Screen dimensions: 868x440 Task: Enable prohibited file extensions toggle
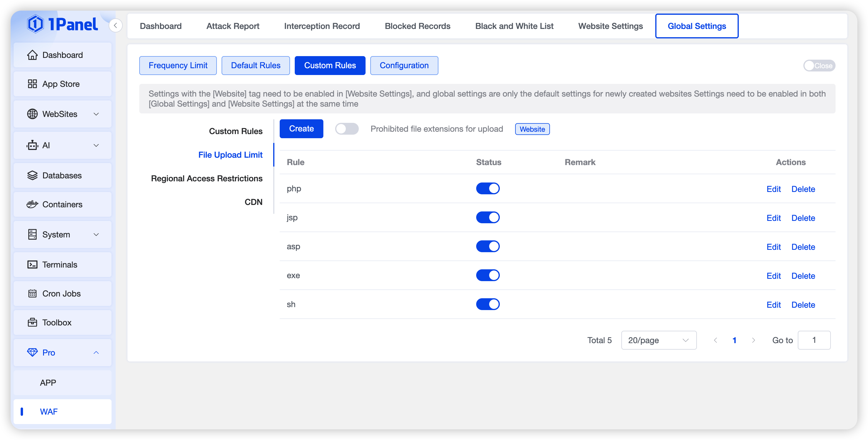(346, 129)
